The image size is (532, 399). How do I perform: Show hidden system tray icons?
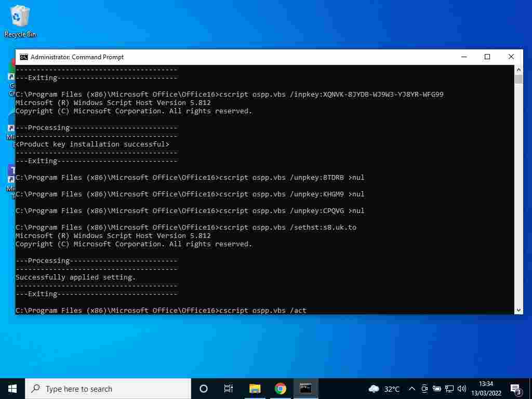(411, 389)
